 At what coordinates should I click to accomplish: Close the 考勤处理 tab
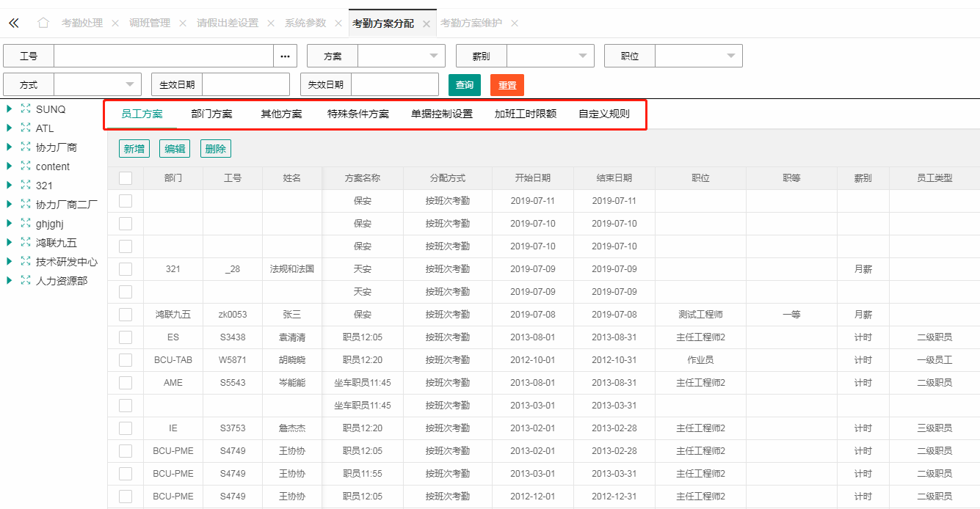coord(115,23)
